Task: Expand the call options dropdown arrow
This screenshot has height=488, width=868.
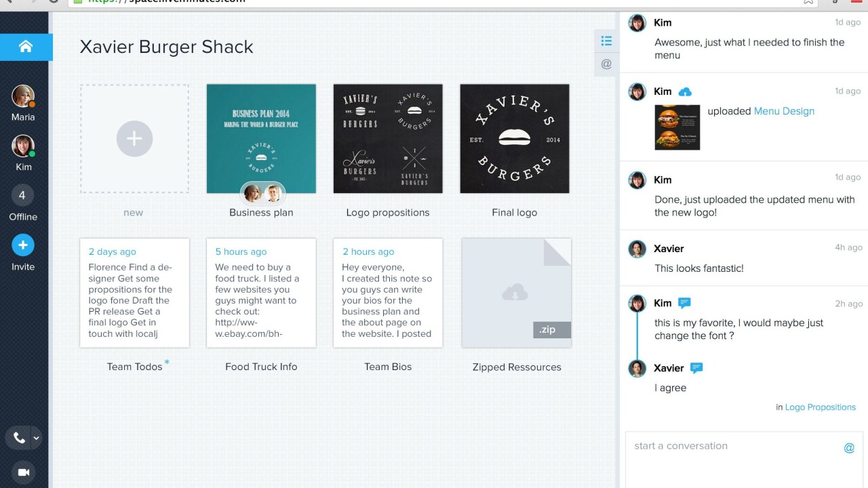Action: pyautogui.click(x=37, y=439)
